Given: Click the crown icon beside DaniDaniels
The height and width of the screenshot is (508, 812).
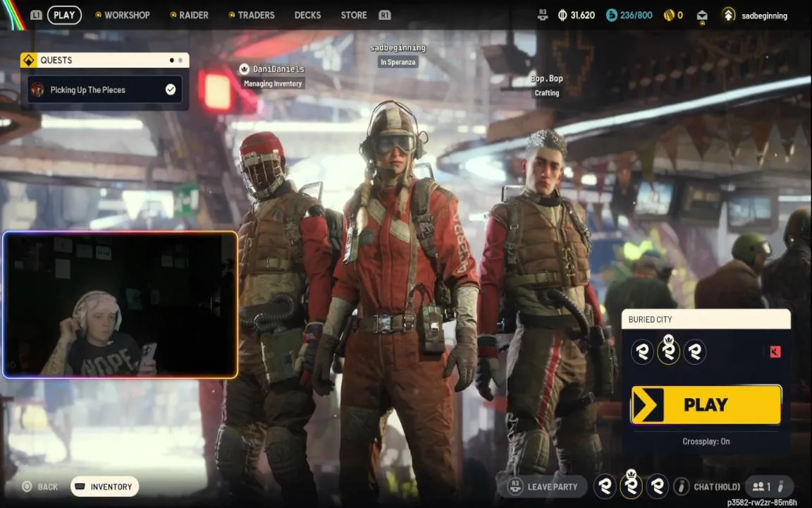Looking at the screenshot, I should [245, 68].
